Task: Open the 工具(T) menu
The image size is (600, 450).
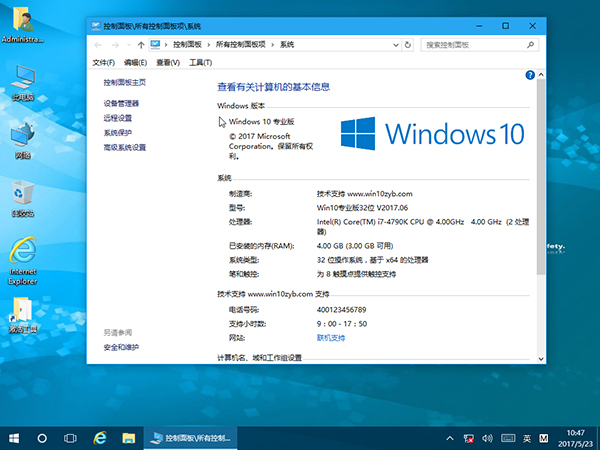Action: 200,62
